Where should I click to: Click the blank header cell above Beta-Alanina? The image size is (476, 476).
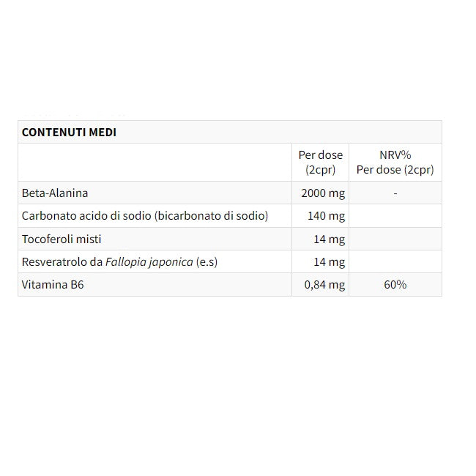[155, 162]
